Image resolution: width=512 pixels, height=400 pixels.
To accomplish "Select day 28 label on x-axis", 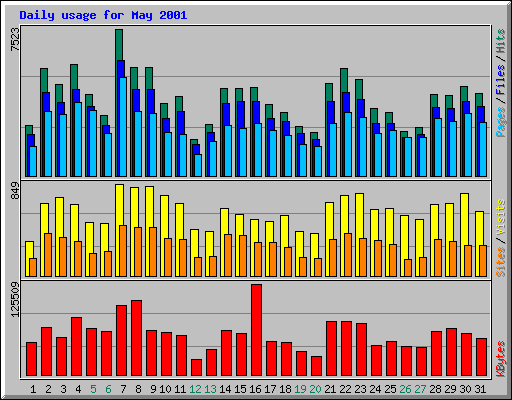I will 435,389.
